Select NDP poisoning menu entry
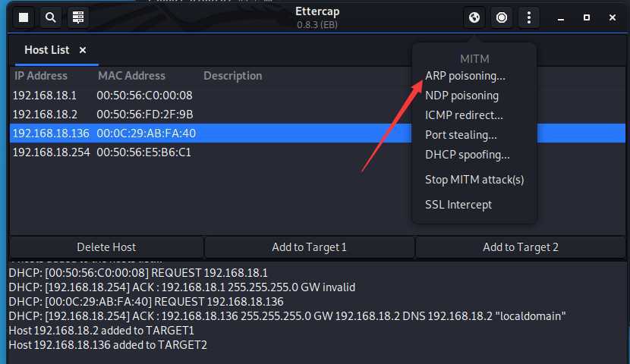 [461, 96]
